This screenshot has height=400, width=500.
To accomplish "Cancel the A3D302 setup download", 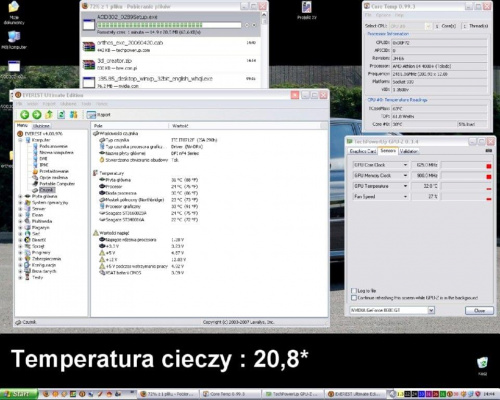I will point(254,25).
